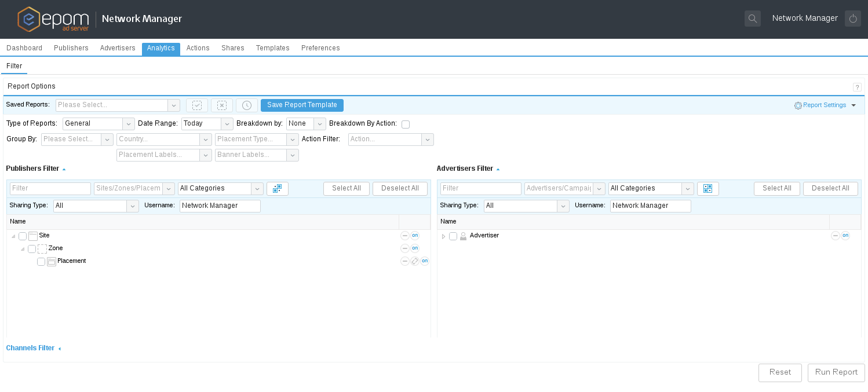The height and width of the screenshot is (392, 868).
Task: Check the Placement checkbox
Action: click(41, 262)
